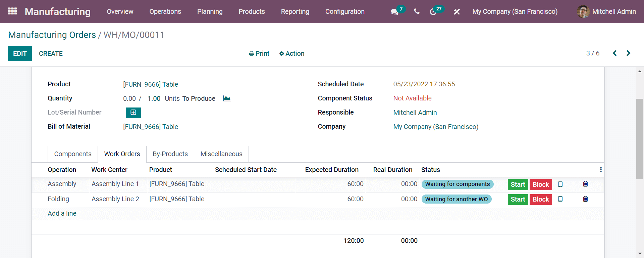Delete the Folding work order trash icon
The height and width of the screenshot is (258, 644).
(x=585, y=199)
